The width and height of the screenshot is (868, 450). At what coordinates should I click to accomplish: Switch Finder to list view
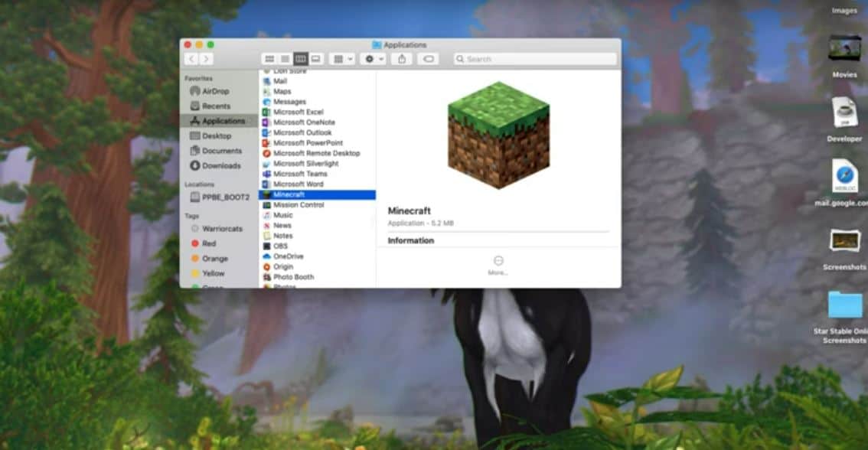285,59
